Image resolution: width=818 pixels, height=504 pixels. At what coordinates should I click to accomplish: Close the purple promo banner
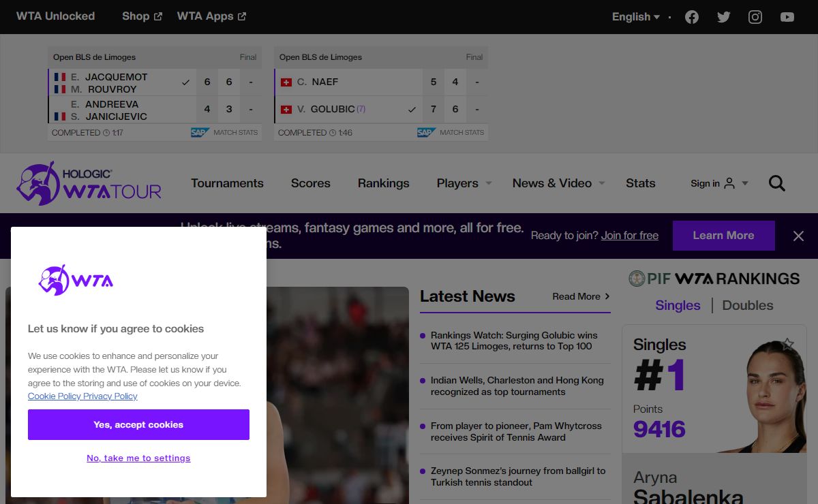point(798,236)
